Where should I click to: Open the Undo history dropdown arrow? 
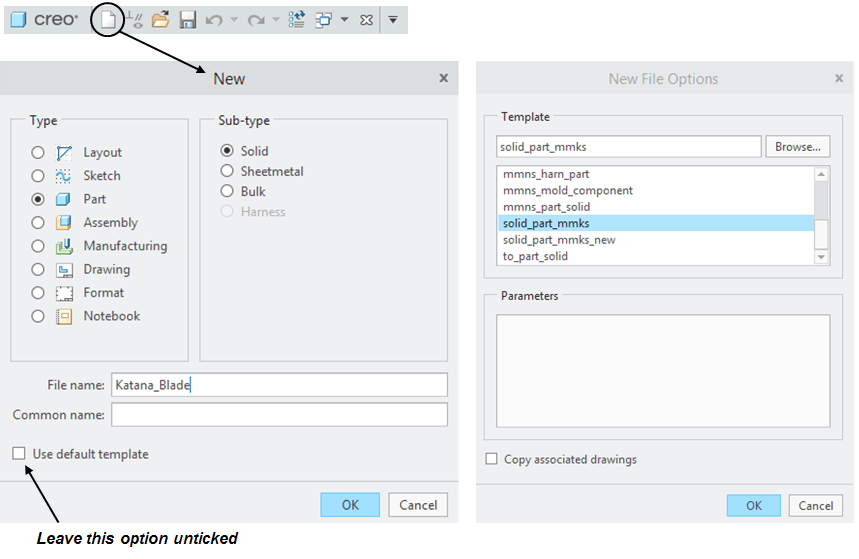click(x=234, y=19)
